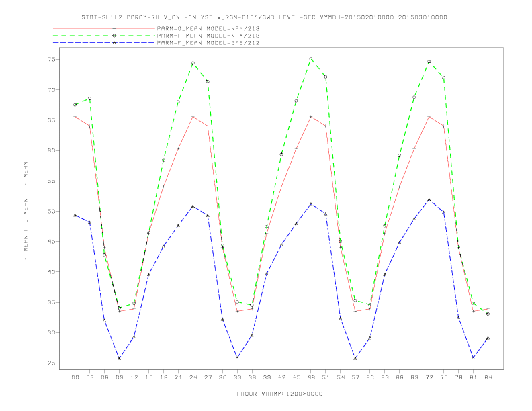Click y-axis tick value 75
Screen dimensions: 532x411
52,59
